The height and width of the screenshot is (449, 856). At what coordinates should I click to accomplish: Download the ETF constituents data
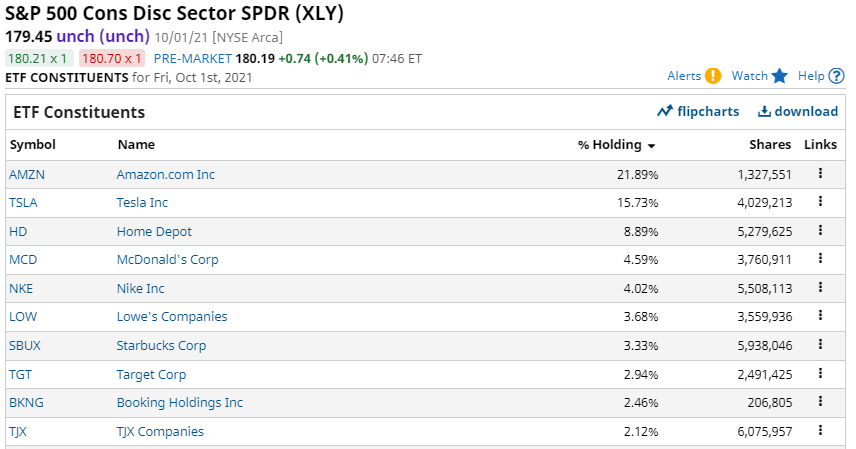point(798,111)
